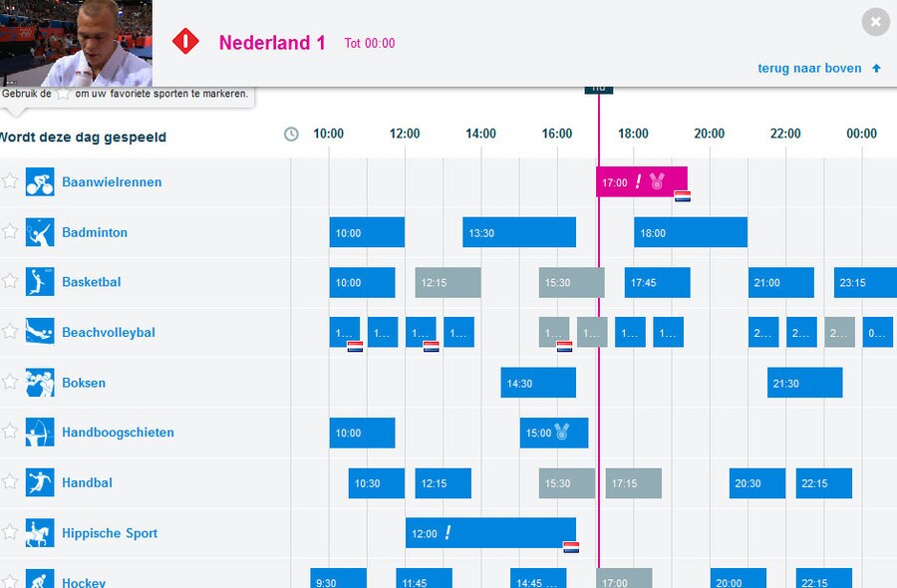The width and height of the screenshot is (897, 588).
Task: Click the Handboogschieten archery icon
Action: click(x=40, y=433)
